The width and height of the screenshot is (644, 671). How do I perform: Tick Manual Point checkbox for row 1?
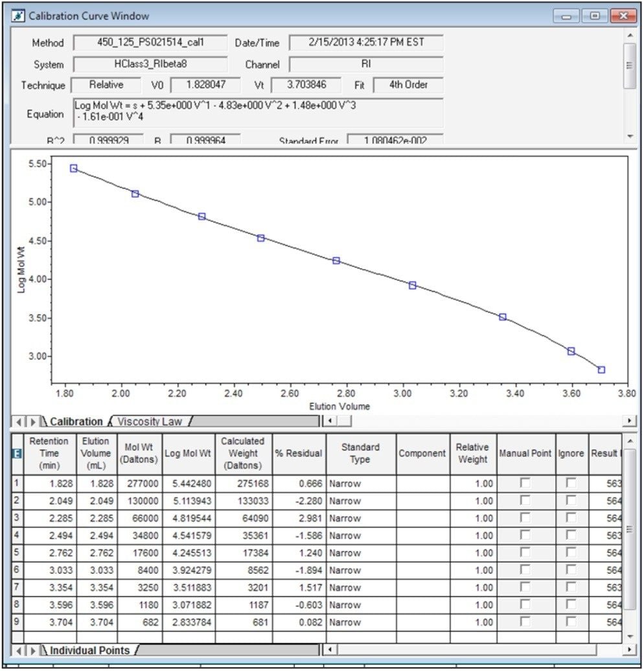tap(525, 483)
